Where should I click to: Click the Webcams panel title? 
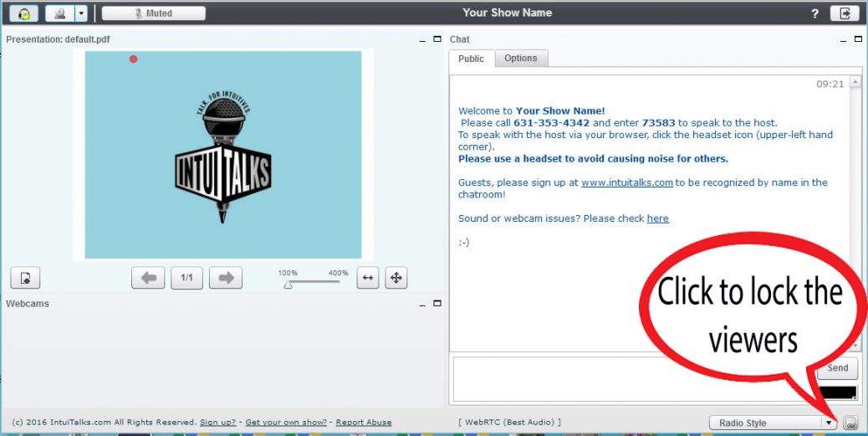pos(28,304)
